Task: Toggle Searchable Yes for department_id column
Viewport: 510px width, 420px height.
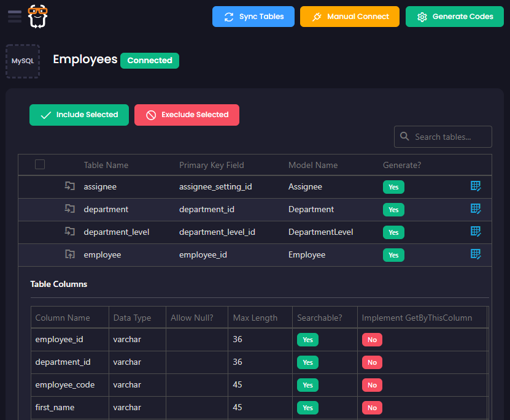Action: (307, 362)
